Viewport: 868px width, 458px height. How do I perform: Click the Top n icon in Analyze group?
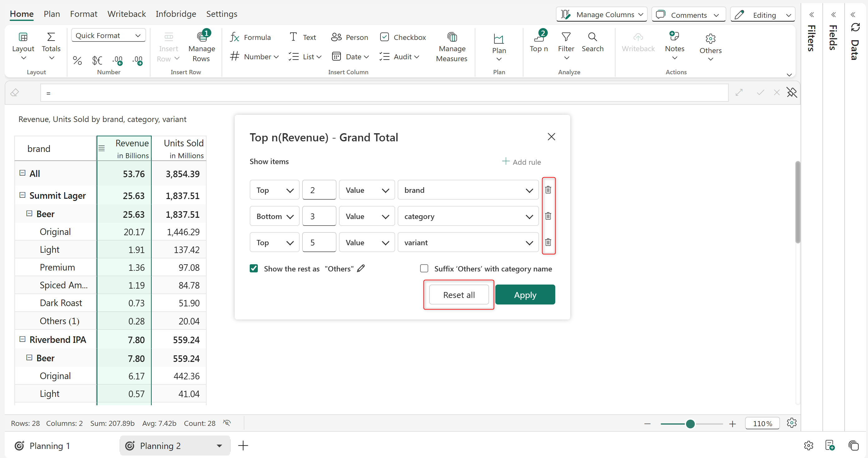[538, 38]
